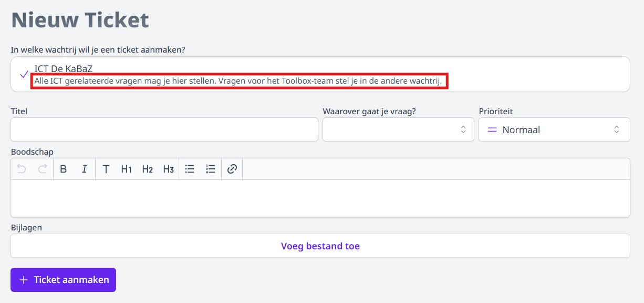Click the Redo icon in the editor toolbar
644x303 pixels.
tap(41, 168)
